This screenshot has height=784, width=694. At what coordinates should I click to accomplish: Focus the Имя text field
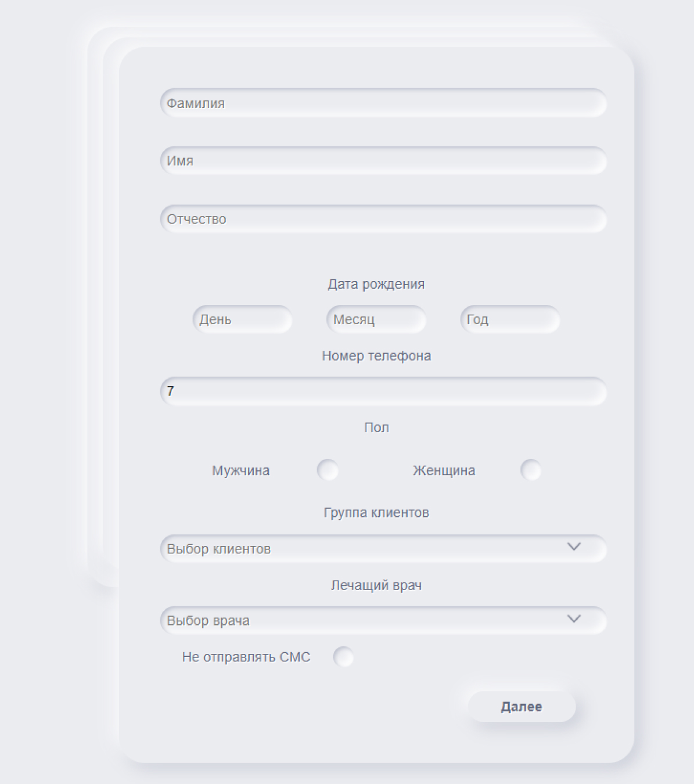point(383,161)
